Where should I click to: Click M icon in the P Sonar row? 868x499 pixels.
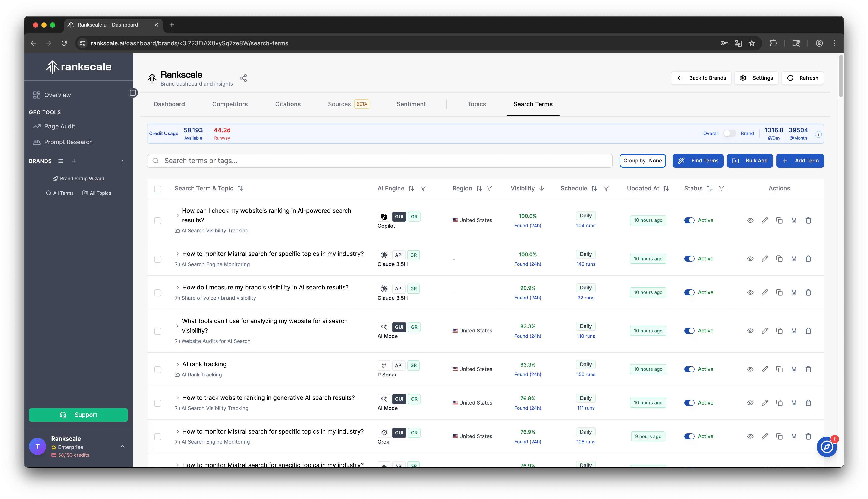click(x=794, y=369)
